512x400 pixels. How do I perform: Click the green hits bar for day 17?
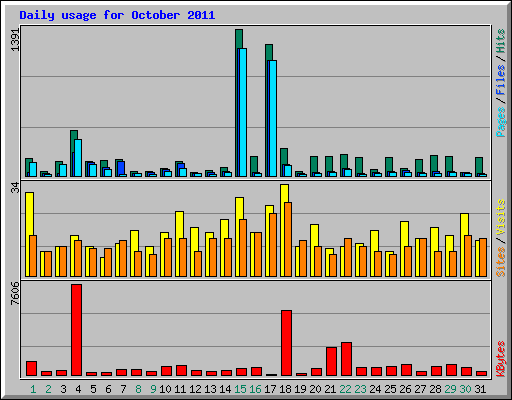pyautogui.click(x=269, y=52)
